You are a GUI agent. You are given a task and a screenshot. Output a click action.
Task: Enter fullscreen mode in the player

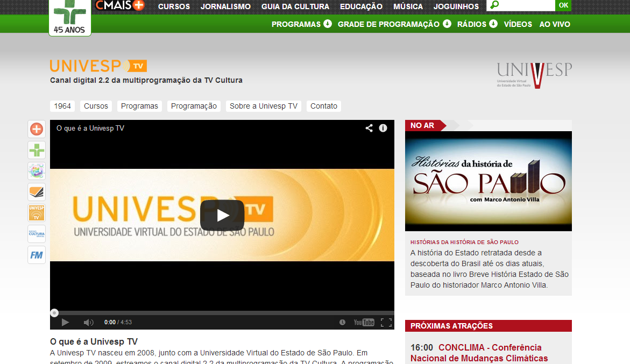tap(386, 322)
